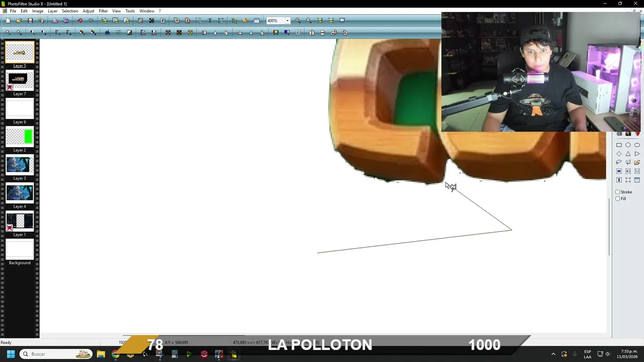
Task: Increase brightness with the sun plus icon
Action: point(19,33)
